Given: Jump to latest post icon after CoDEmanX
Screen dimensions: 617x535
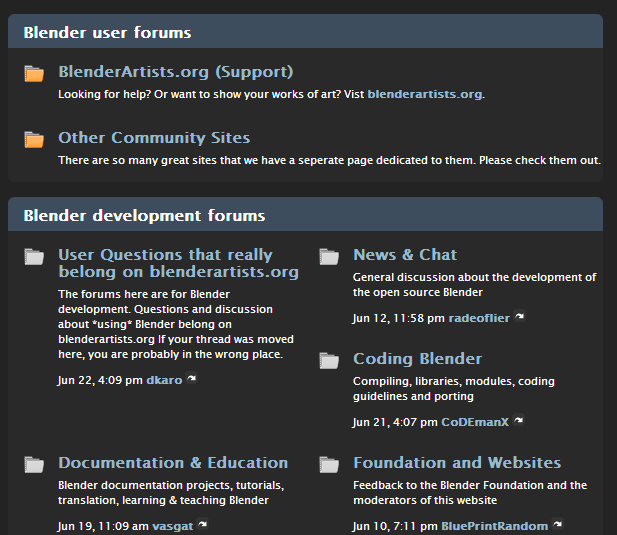Looking at the screenshot, I should click(x=519, y=420).
